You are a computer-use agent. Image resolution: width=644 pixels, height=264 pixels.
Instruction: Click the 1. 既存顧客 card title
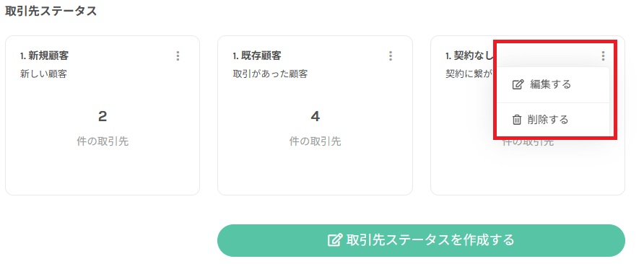coord(257,56)
